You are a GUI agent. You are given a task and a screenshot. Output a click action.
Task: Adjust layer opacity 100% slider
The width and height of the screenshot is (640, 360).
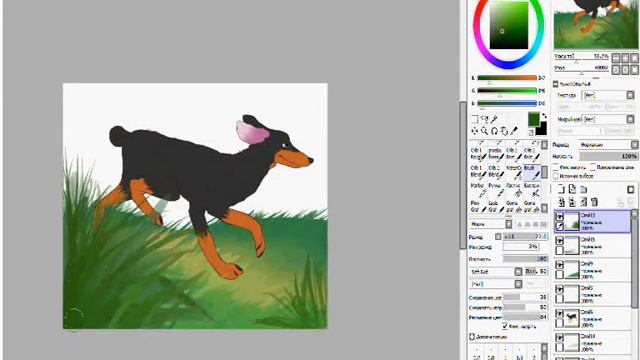609,156
